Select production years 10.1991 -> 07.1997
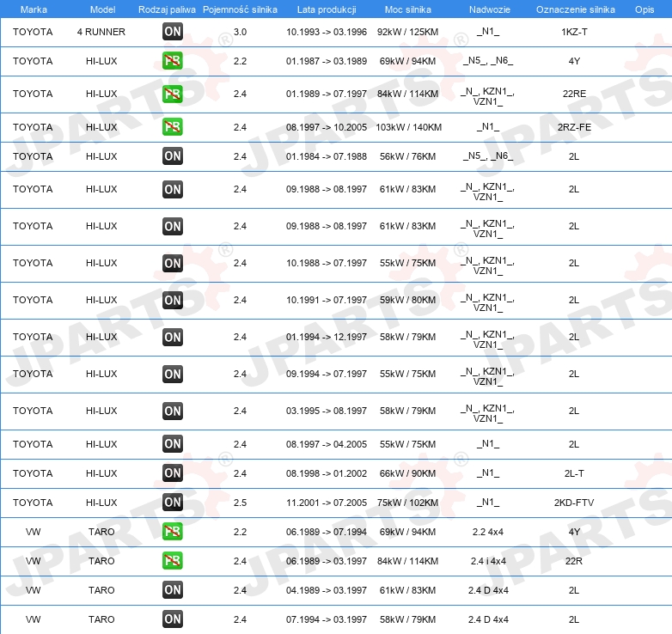 pyautogui.click(x=327, y=300)
